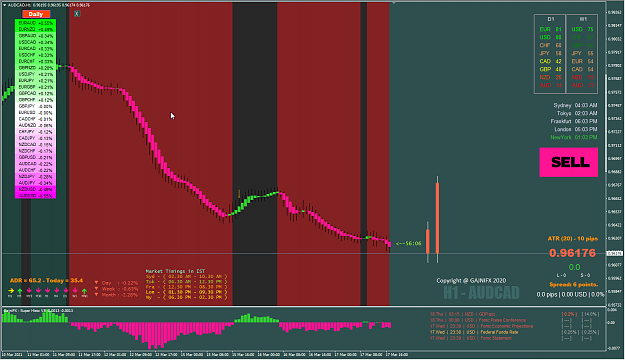Image resolution: width=625 pixels, height=360 pixels.
Task: Select the EURNZD pair row
Action: pos(35,30)
